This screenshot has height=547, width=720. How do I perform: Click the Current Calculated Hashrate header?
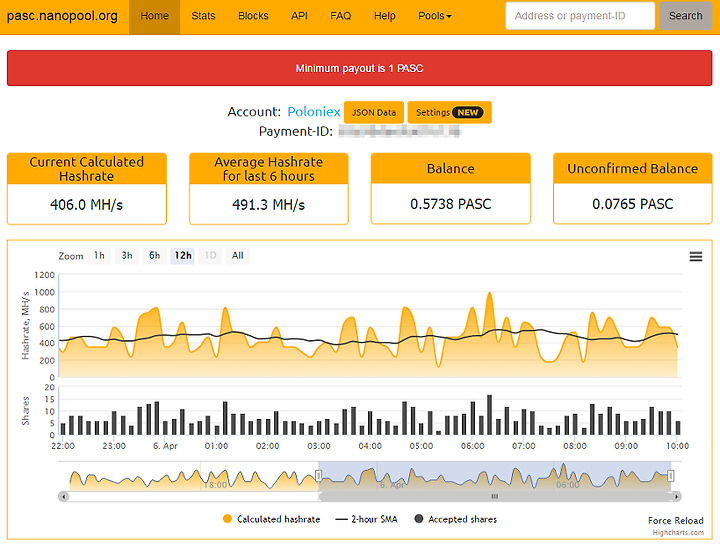(86, 169)
